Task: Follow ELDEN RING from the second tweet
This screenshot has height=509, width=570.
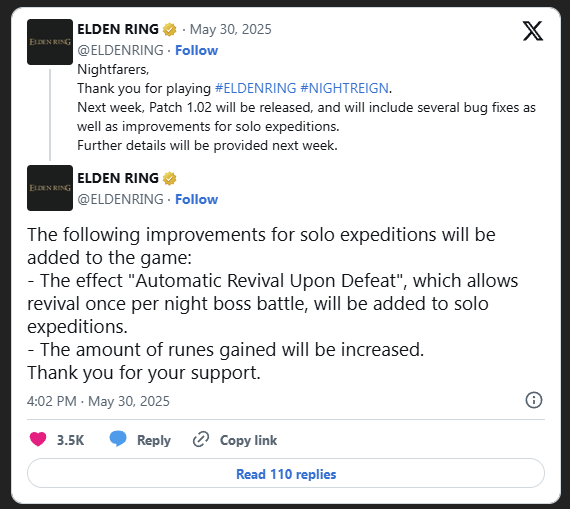Action: 196,199
